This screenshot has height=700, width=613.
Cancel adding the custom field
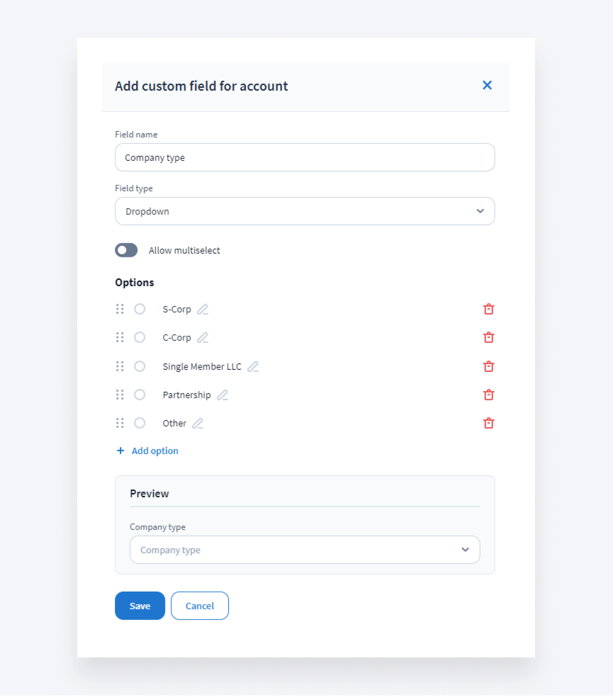200,606
